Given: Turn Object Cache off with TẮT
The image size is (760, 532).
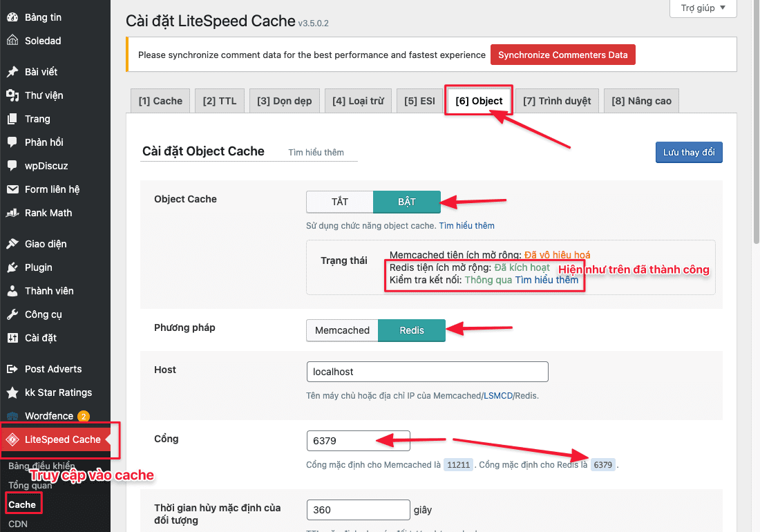Looking at the screenshot, I should pyautogui.click(x=340, y=202).
